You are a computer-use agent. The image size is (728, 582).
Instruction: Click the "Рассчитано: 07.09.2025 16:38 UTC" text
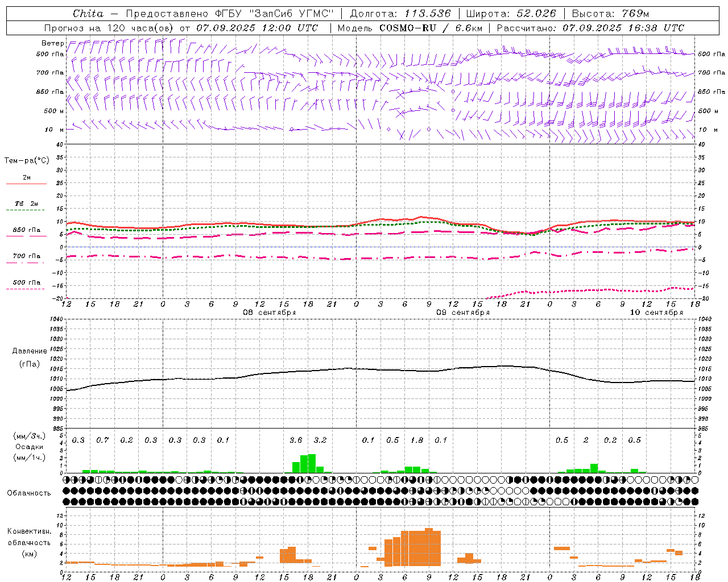tap(590, 28)
